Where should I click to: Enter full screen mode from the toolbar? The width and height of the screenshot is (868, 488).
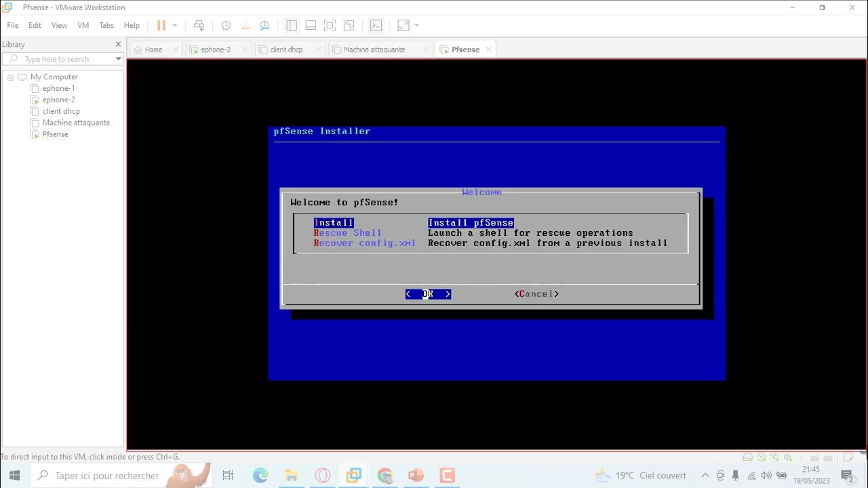330,25
